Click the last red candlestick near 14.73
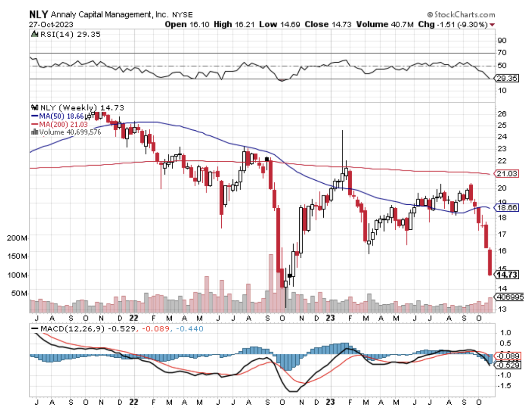Image resolution: width=531 pixels, height=420 pixels. coord(489,262)
